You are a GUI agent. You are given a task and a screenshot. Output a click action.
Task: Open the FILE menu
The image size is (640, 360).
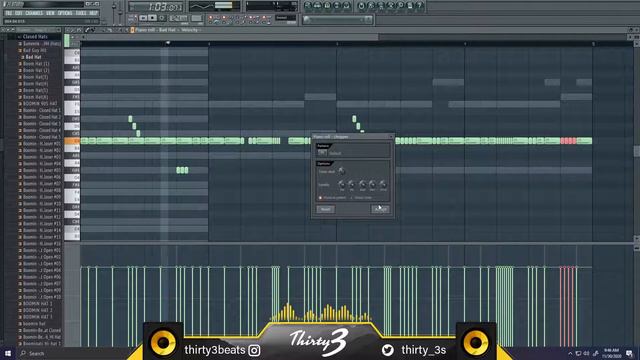[x=9, y=13]
